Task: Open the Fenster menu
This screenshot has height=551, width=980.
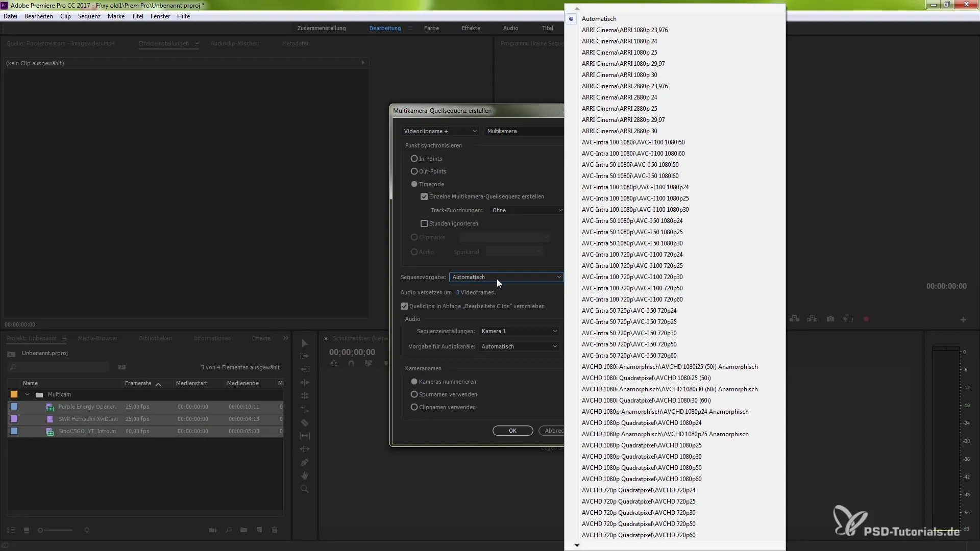Action: (160, 16)
